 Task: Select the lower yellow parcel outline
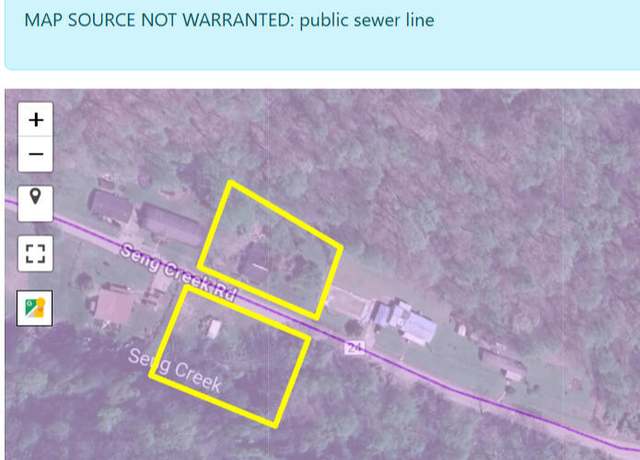[x=230, y=356]
